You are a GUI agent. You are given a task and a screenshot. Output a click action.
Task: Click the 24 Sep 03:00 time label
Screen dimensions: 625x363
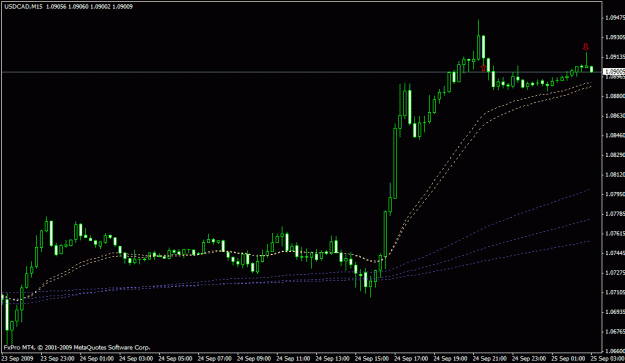pos(136,359)
